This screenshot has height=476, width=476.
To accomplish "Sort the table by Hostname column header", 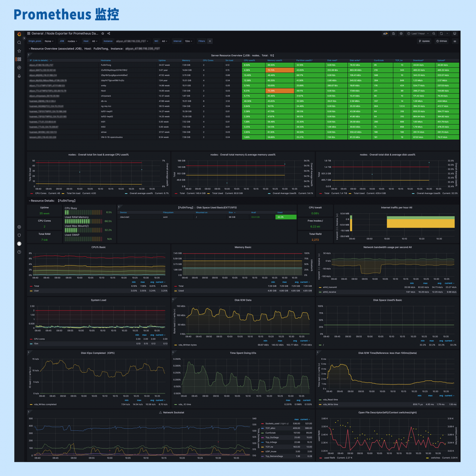I will coord(106,60).
